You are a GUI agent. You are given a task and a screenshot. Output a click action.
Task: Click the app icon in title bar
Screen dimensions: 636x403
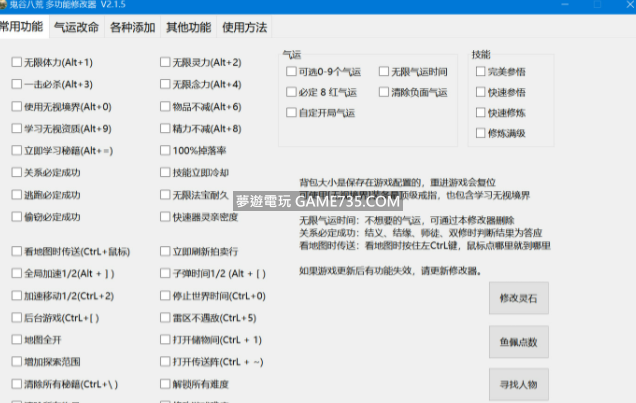click(x=3, y=5)
